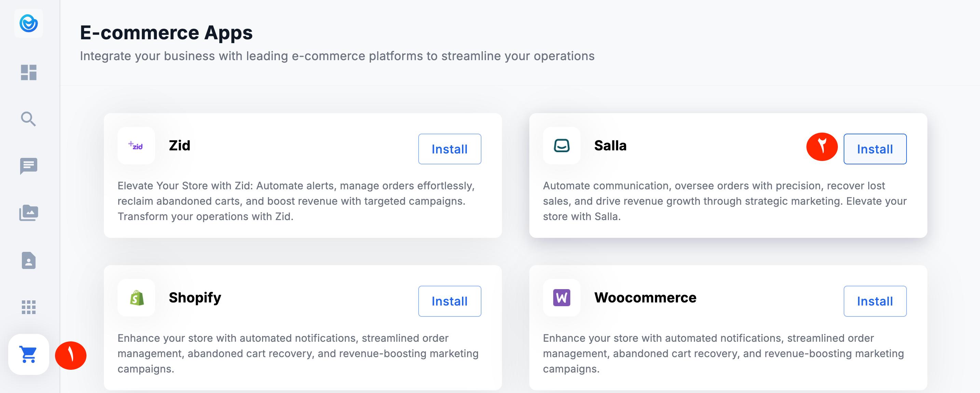The image size is (980, 393).
Task: Click the 'Automate communication' Salla description
Action: click(725, 201)
